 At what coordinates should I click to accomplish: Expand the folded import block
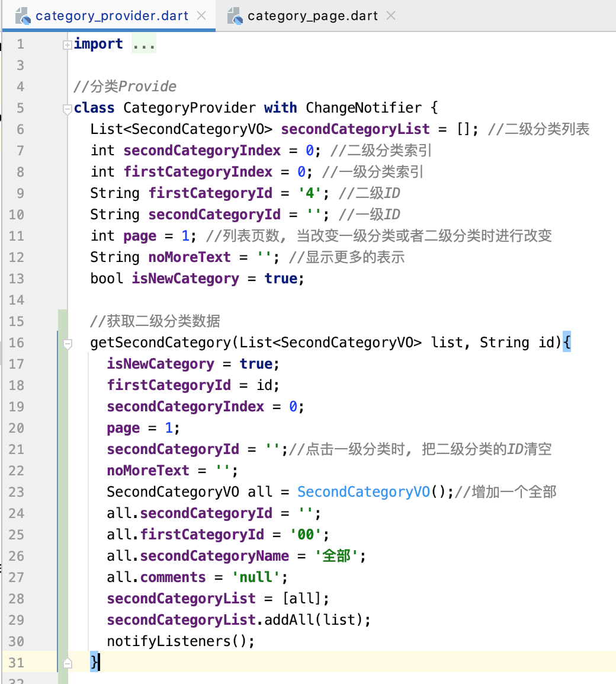(67, 44)
